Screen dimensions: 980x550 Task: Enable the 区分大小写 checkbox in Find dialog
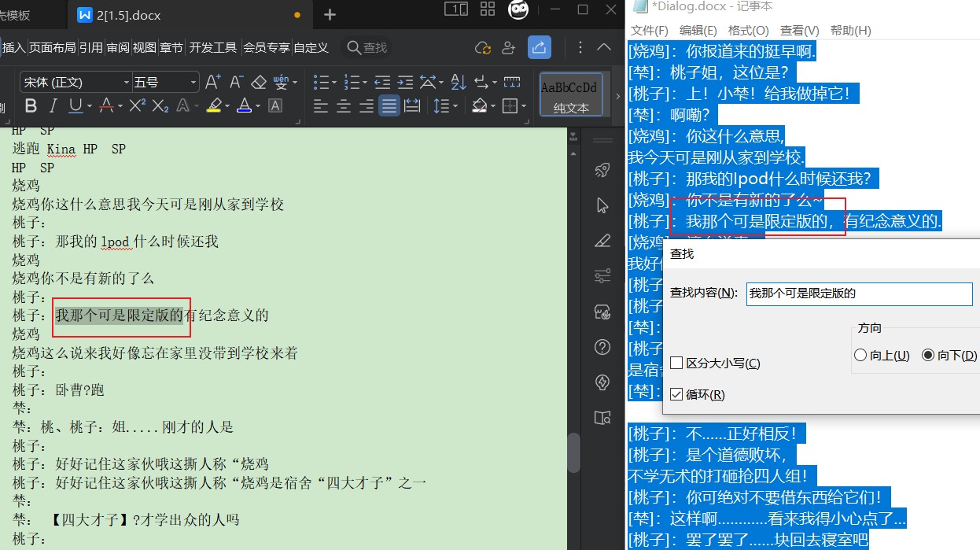(676, 364)
